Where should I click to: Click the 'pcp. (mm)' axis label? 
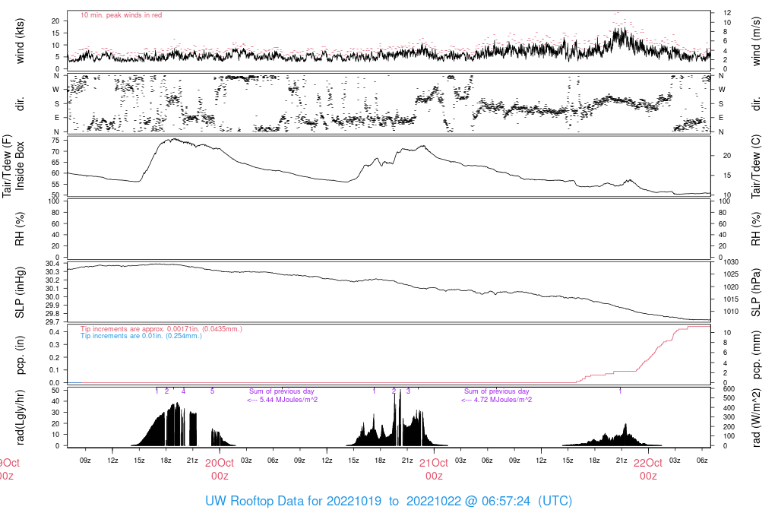click(x=756, y=355)
